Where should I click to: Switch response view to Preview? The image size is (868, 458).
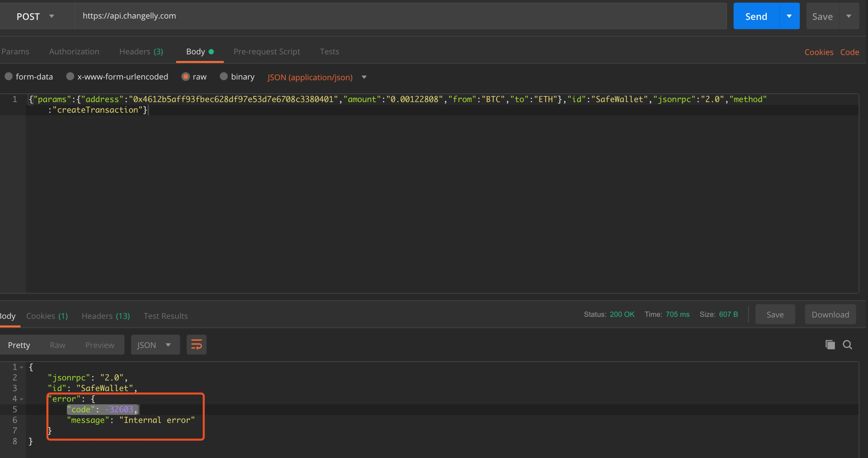(100, 345)
